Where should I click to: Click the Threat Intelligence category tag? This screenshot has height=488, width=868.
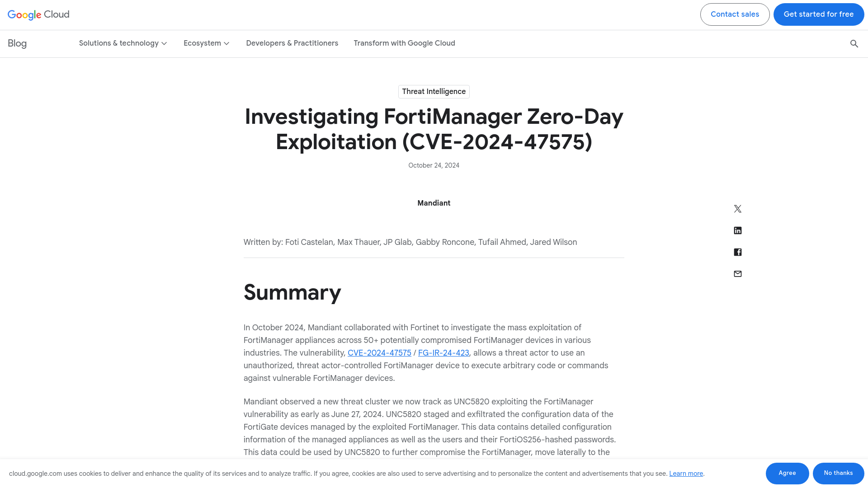click(x=434, y=91)
